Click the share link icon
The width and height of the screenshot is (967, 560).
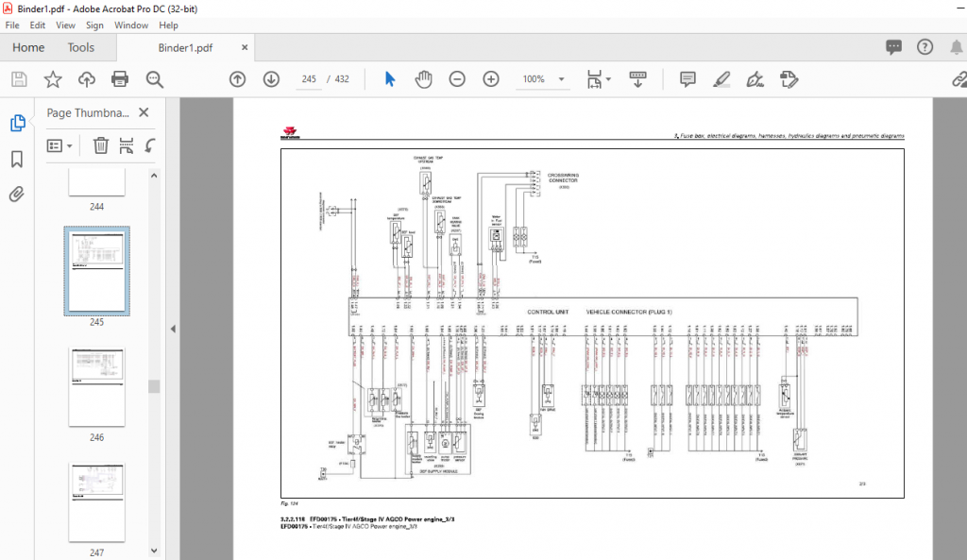(959, 79)
